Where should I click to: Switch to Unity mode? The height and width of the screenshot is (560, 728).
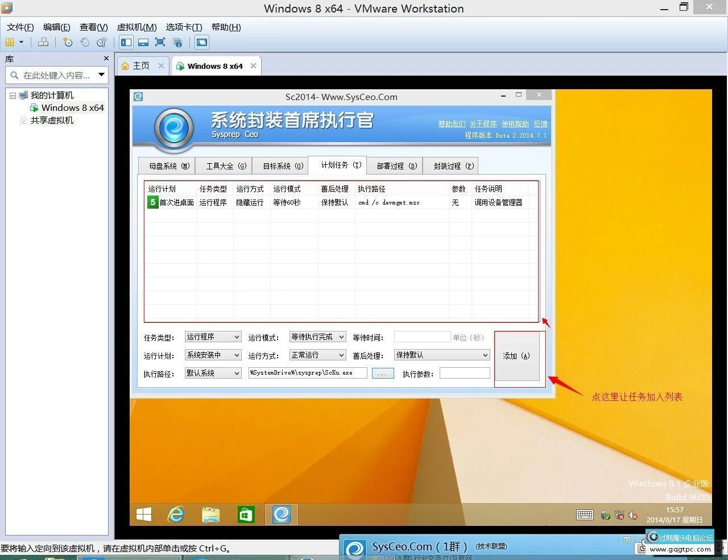click(x=177, y=42)
